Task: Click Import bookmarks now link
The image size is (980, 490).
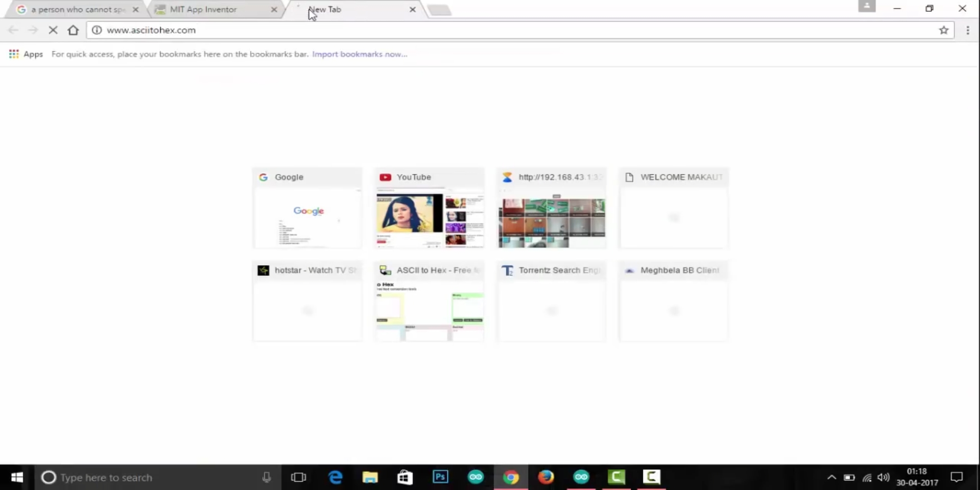Action: click(x=360, y=54)
